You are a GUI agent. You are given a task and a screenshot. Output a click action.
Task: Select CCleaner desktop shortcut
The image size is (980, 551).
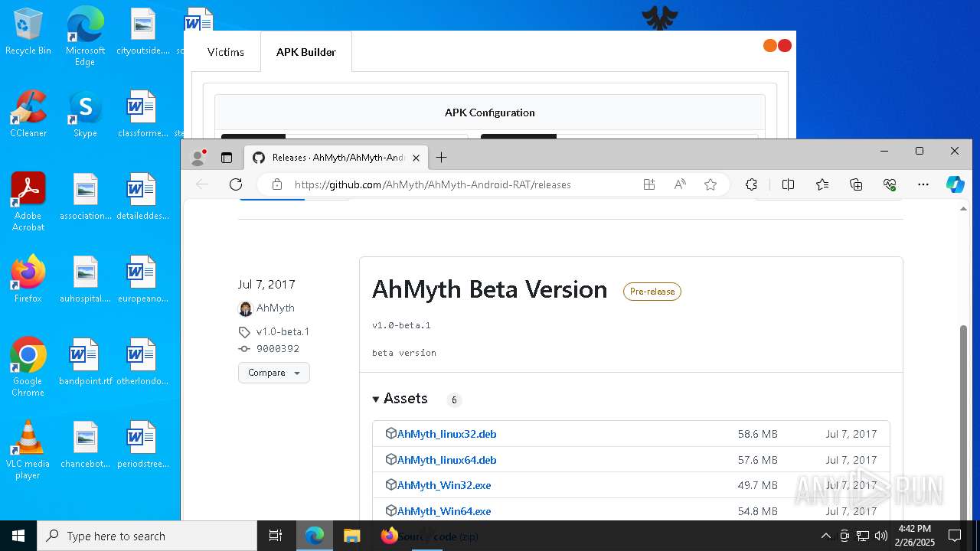(x=28, y=114)
